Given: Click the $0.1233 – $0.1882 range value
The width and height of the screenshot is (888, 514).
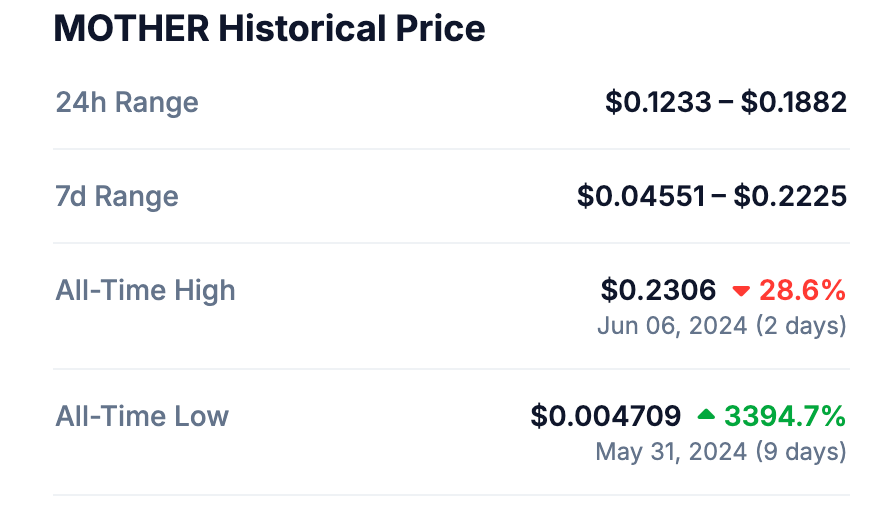Looking at the screenshot, I should point(726,102).
